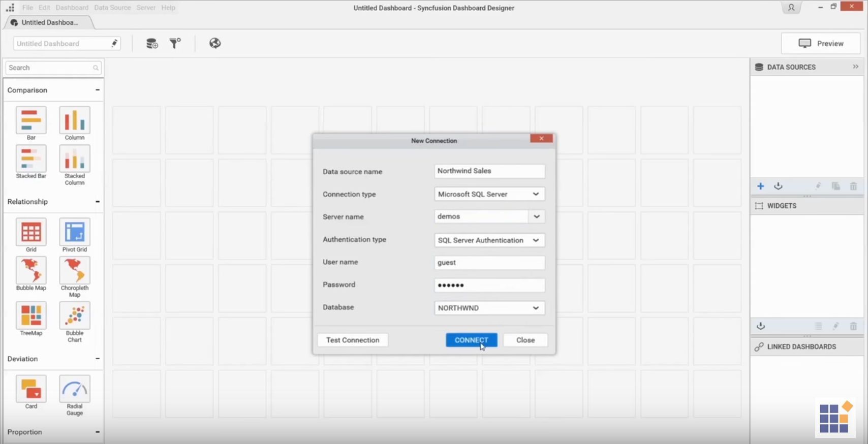Click the Widgets panel header
Viewport: 868px width, 444px height.
pos(807,206)
